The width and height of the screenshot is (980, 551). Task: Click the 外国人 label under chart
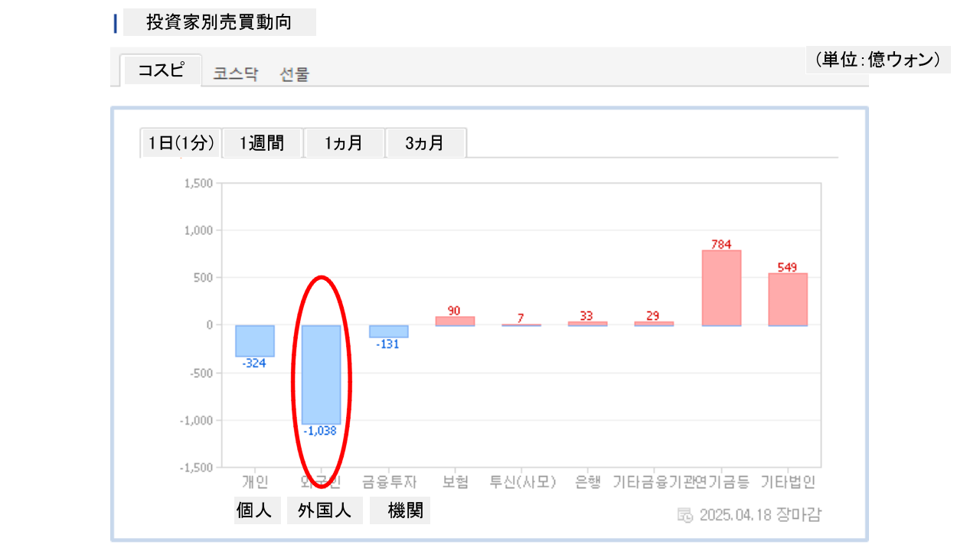(325, 510)
